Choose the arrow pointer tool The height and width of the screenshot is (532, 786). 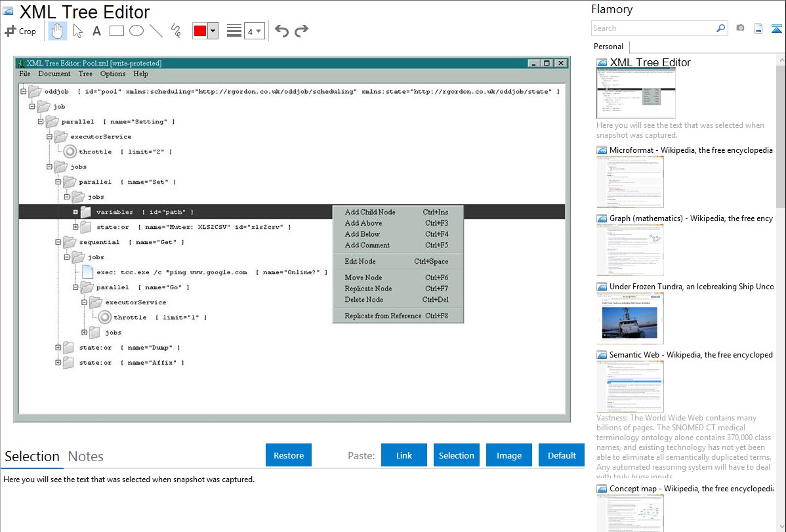pyautogui.click(x=77, y=31)
